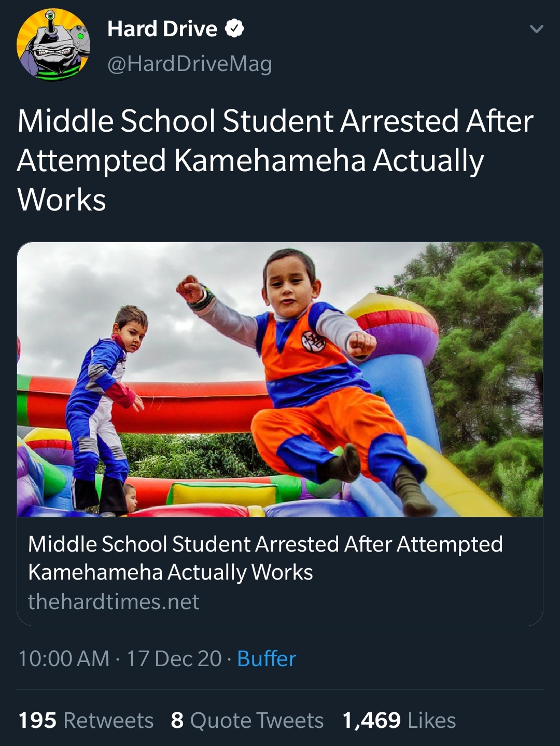Open the bouncy castle article image
Screen dimensions: 560x746
(x=280, y=379)
